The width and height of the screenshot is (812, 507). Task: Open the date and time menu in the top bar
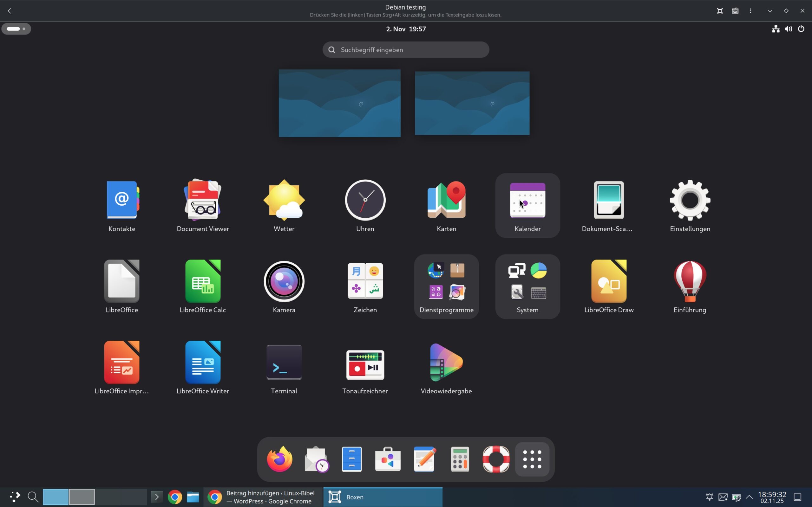pyautogui.click(x=406, y=29)
